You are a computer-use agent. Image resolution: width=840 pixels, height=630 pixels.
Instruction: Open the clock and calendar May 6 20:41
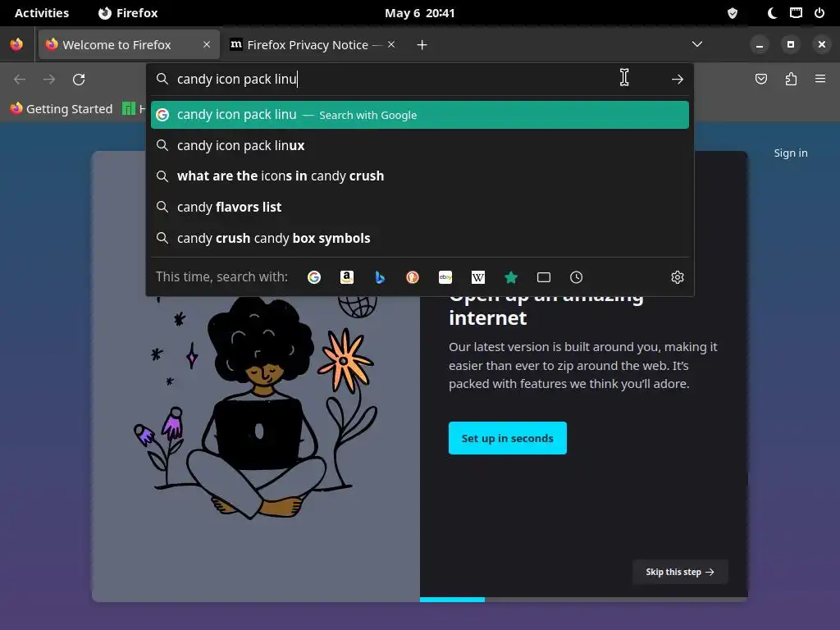[419, 13]
